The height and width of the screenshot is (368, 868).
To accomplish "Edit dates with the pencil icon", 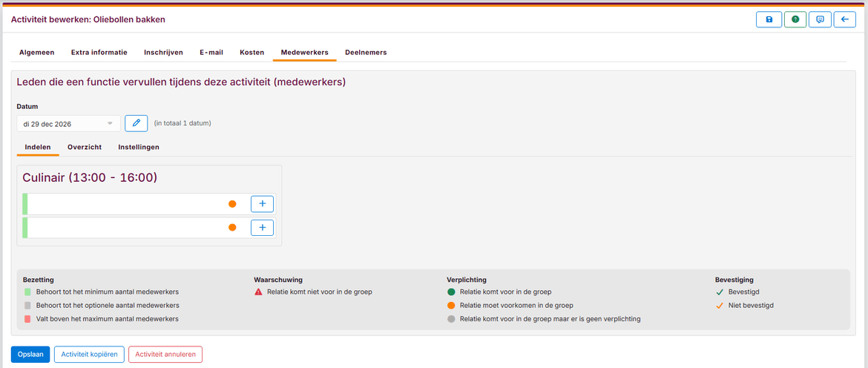I will point(137,123).
